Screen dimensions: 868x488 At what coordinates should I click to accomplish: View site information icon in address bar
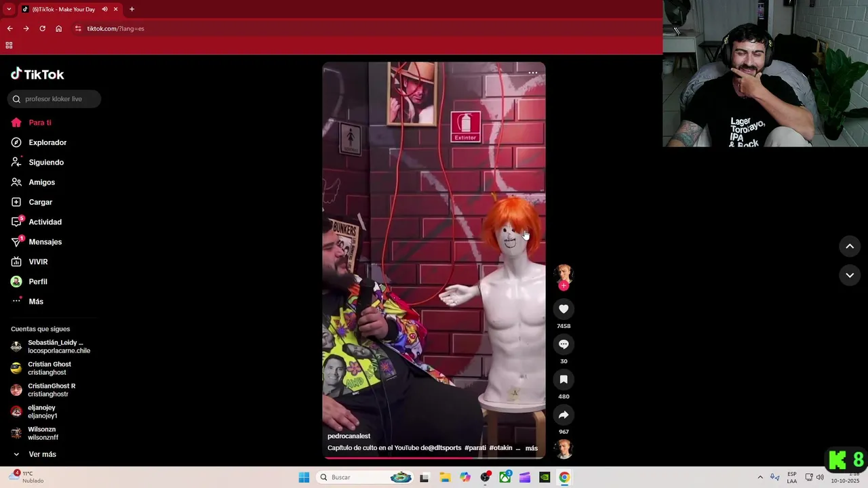[x=78, y=28]
